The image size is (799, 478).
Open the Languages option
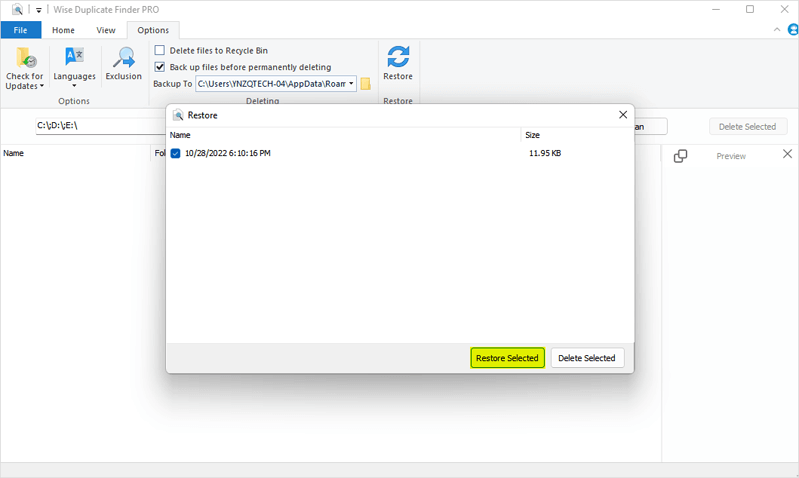pyautogui.click(x=74, y=67)
